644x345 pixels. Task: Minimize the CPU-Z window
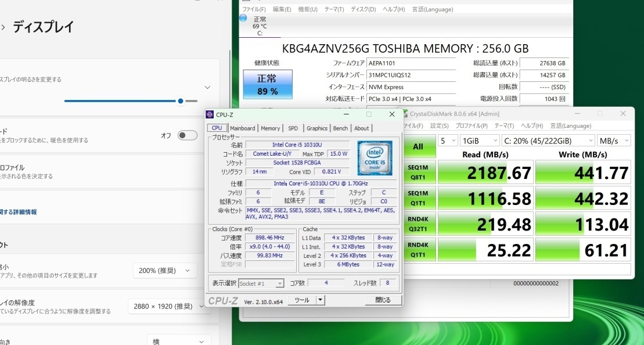tap(346, 114)
